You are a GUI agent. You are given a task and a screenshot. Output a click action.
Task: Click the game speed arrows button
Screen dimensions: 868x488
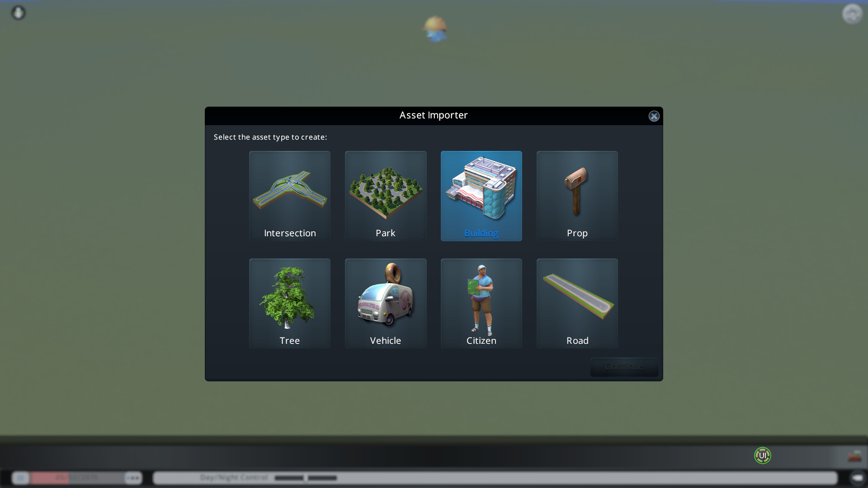(133, 478)
